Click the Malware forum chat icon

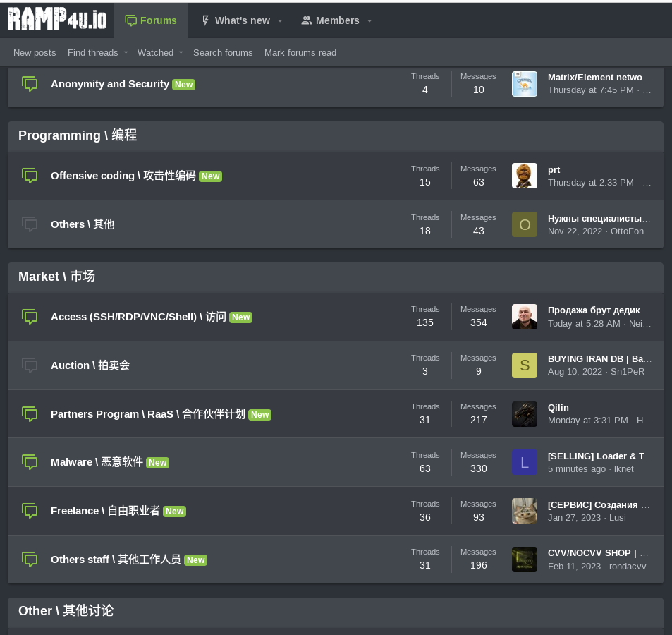tap(30, 462)
